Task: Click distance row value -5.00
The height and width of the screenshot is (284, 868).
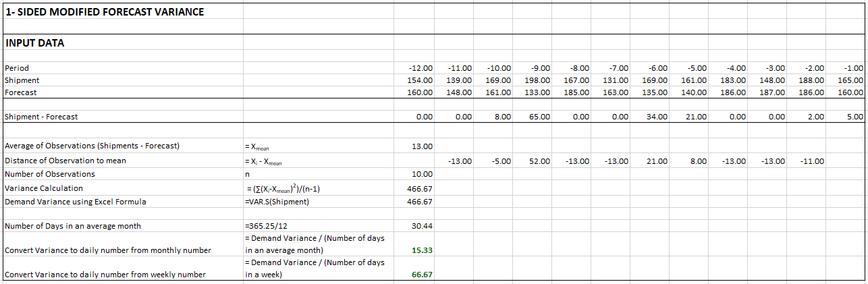Action: tap(493, 161)
